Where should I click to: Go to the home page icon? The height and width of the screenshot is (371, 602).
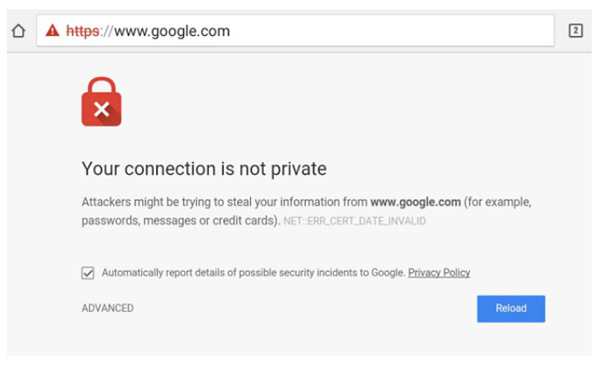click(18, 31)
